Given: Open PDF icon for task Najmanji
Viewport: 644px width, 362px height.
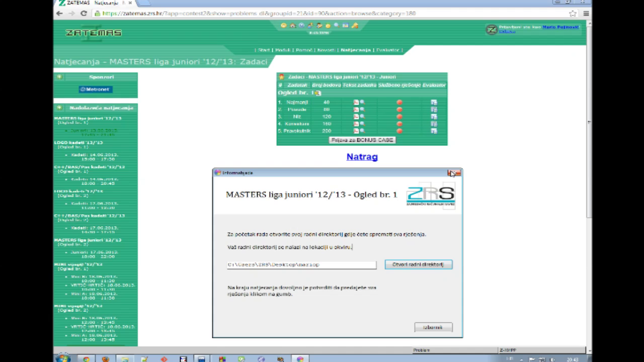Looking at the screenshot, I should click(x=356, y=102).
